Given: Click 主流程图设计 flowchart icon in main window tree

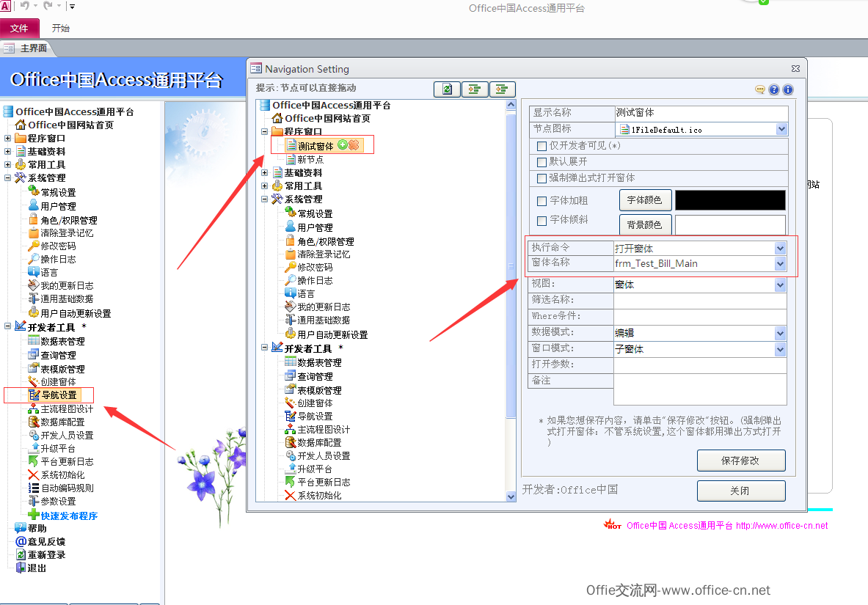Looking at the screenshot, I should tap(34, 408).
